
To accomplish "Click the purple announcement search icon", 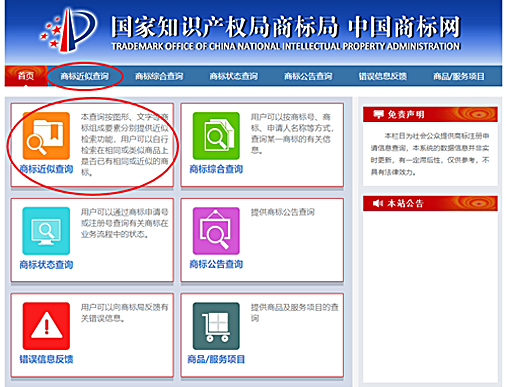I will (216, 231).
